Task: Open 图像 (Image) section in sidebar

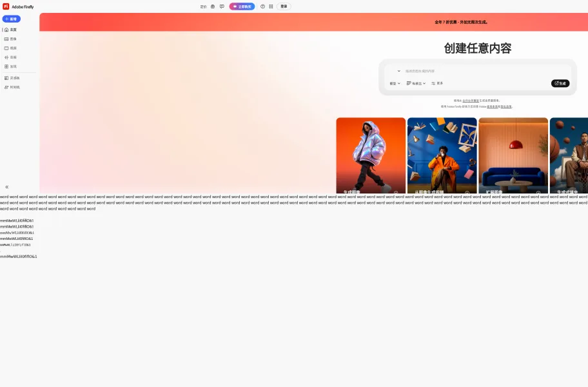Action: click(x=10, y=39)
